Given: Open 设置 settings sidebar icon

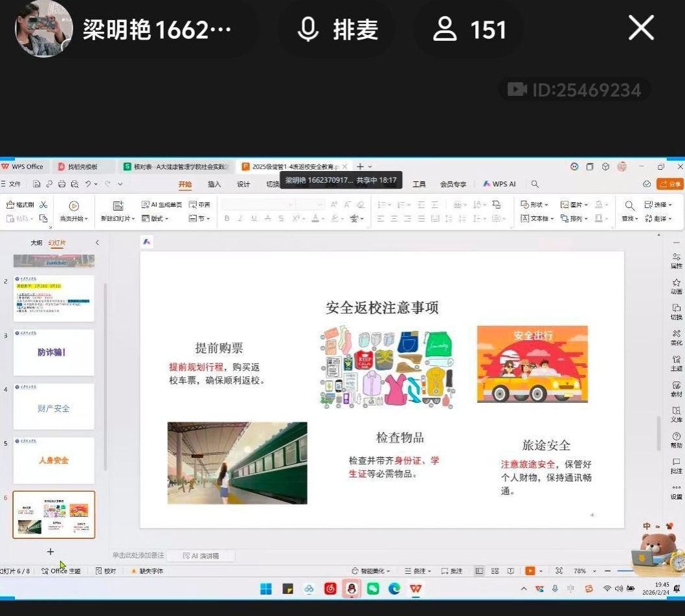Looking at the screenshot, I should pyautogui.click(x=677, y=492).
